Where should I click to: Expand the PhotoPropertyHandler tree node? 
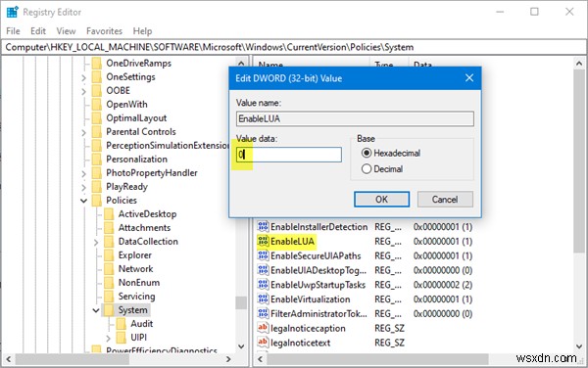[83, 173]
